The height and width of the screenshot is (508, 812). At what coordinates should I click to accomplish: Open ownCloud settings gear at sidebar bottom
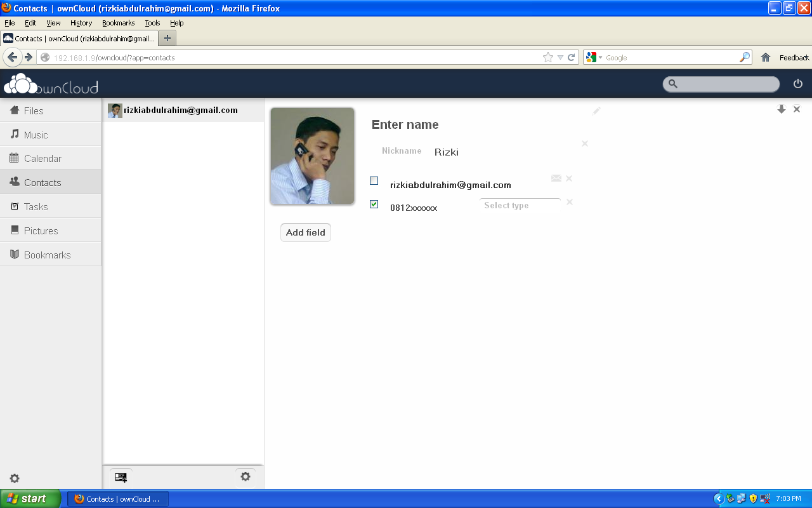[15, 478]
